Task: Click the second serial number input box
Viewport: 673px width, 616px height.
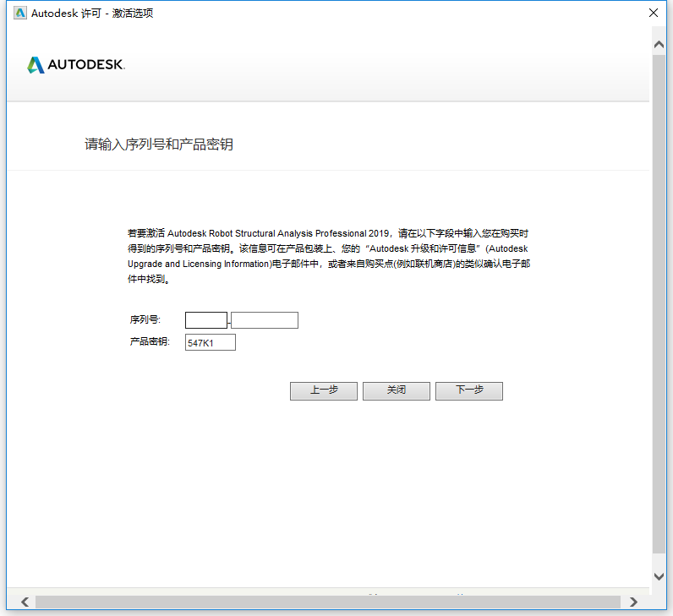Action: point(265,320)
